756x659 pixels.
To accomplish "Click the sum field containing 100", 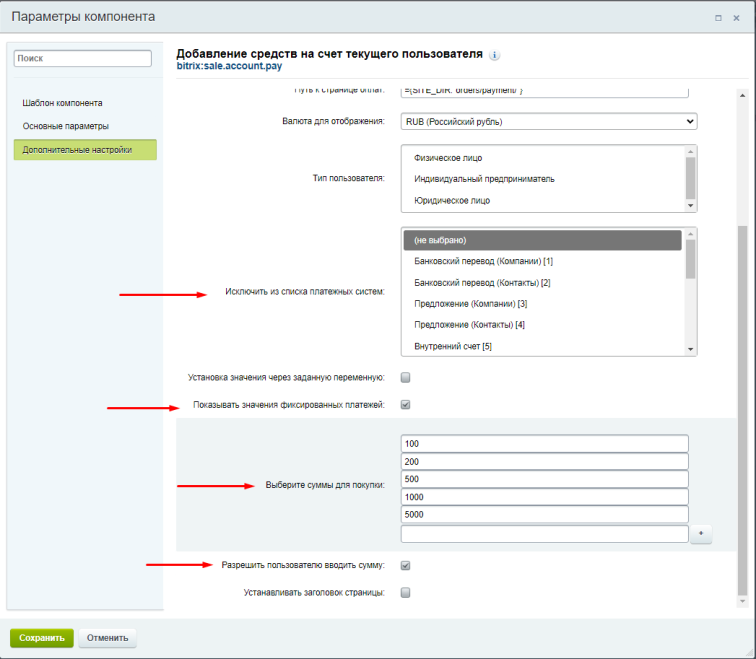I will point(544,444).
